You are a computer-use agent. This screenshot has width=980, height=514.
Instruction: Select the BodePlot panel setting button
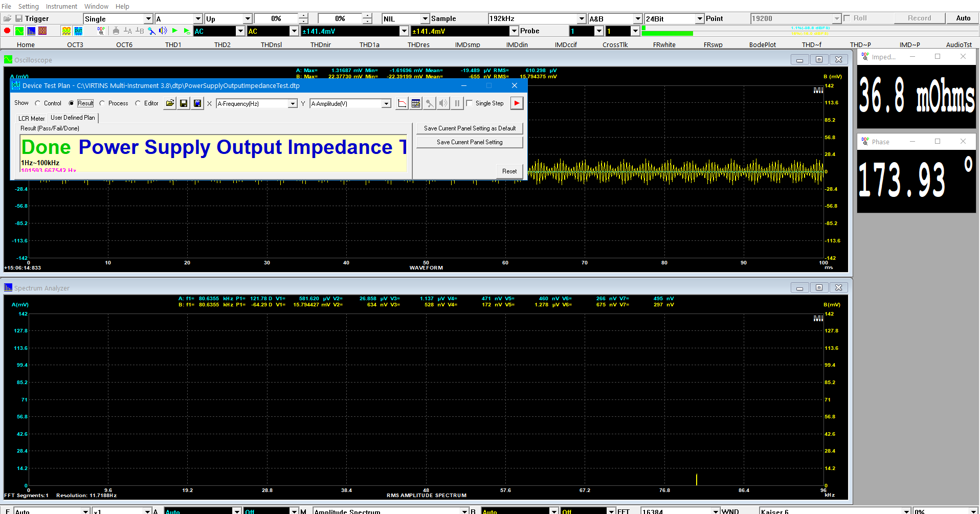762,44
